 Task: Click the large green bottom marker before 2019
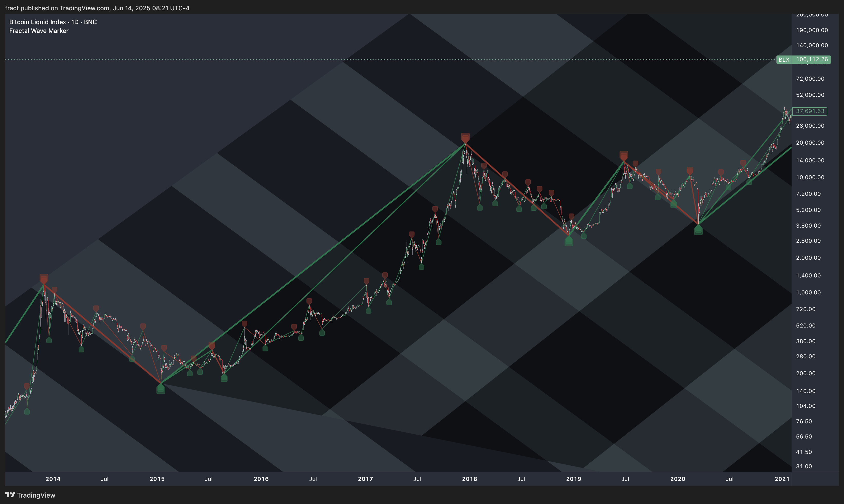pos(569,241)
